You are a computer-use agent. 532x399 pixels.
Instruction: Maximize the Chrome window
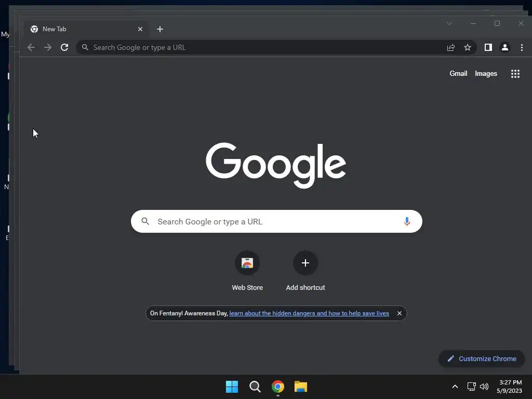497,23
